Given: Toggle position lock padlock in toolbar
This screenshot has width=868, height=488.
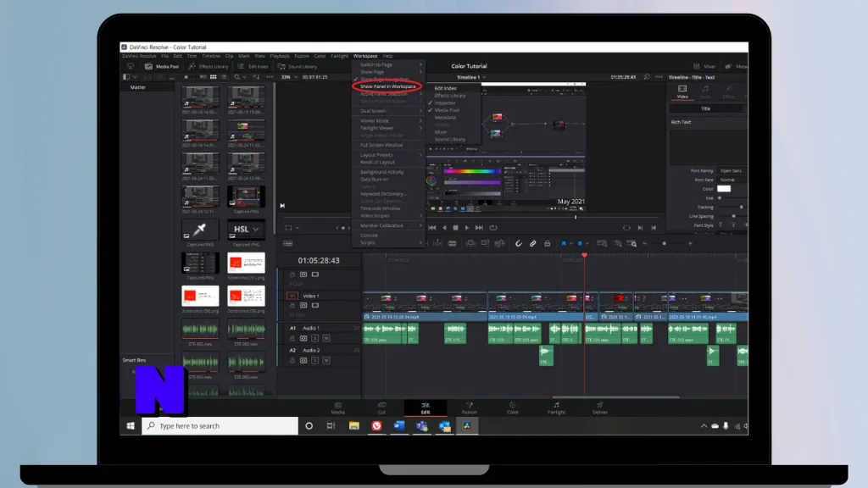Looking at the screenshot, I should [x=547, y=243].
